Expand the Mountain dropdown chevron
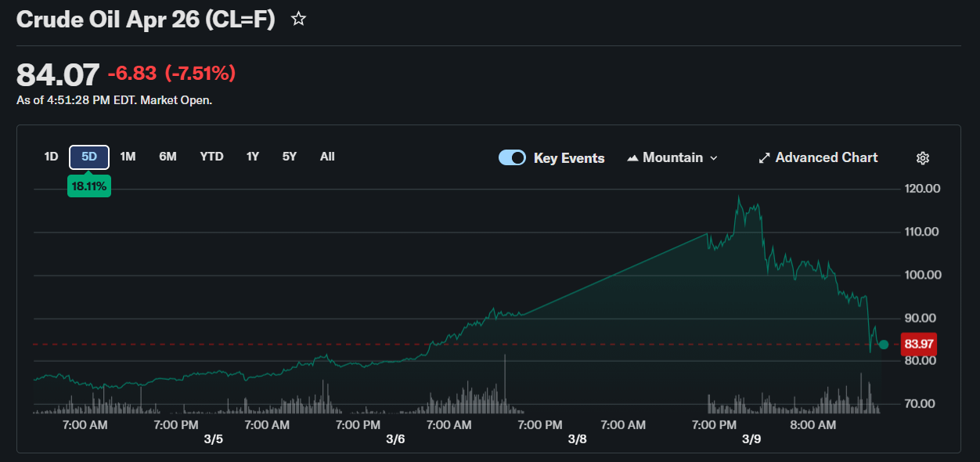The width and height of the screenshot is (980, 462). (713, 158)
